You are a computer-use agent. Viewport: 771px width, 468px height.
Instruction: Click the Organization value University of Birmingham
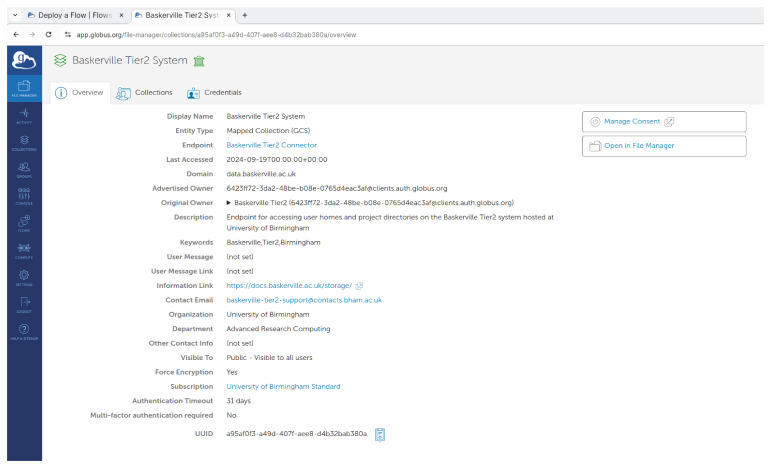click(268, 314)
